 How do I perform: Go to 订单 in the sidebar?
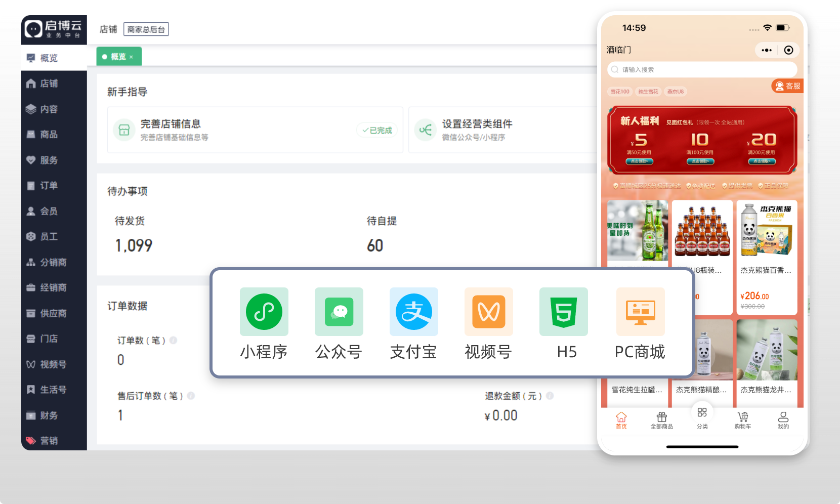coord(49,186)
